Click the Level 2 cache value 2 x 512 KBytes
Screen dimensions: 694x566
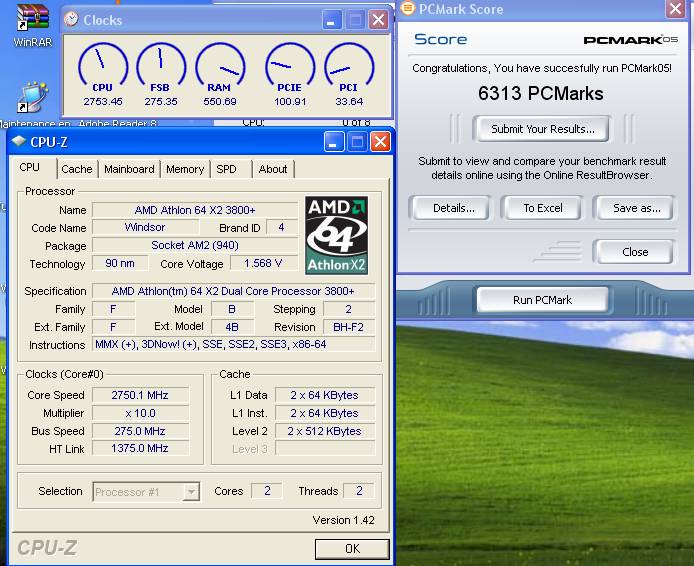click(324, 431)
